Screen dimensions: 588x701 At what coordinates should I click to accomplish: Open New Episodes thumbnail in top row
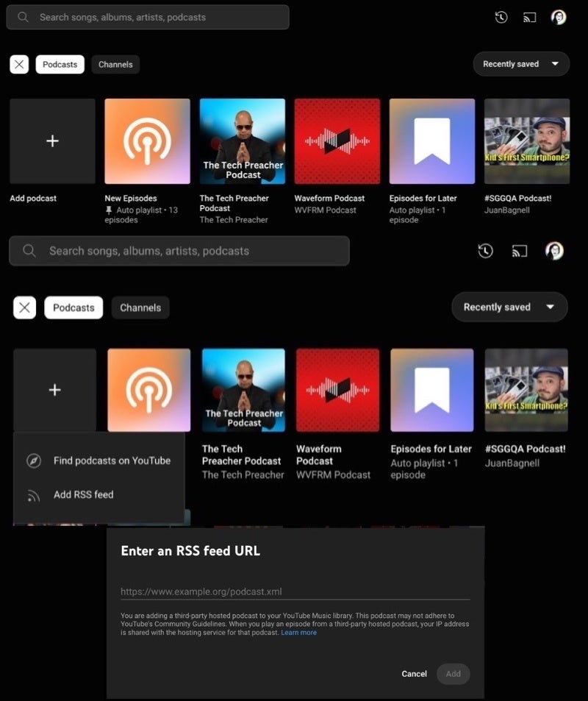click(147, 140)
